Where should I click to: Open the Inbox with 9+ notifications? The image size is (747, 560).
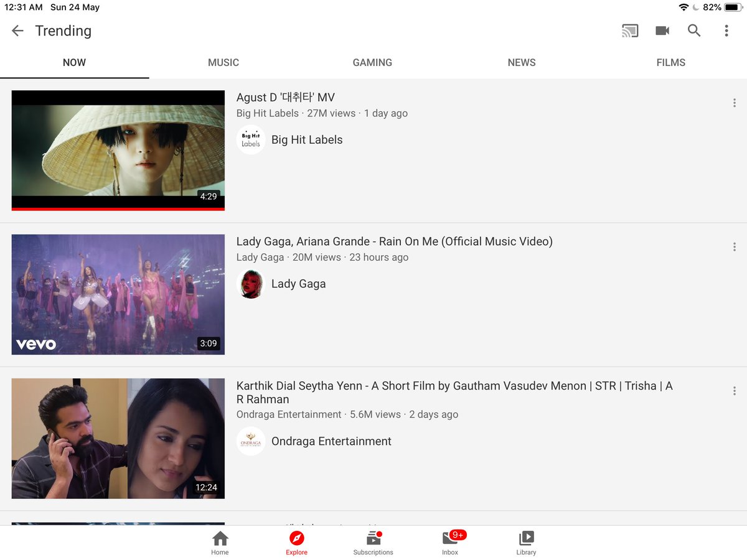click(x=451, y=543)
